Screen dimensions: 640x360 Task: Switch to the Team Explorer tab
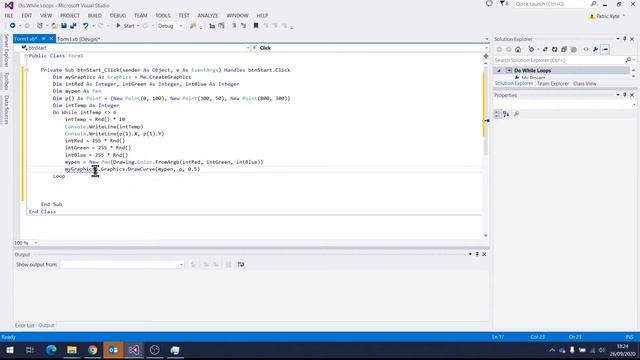[553, 84]
